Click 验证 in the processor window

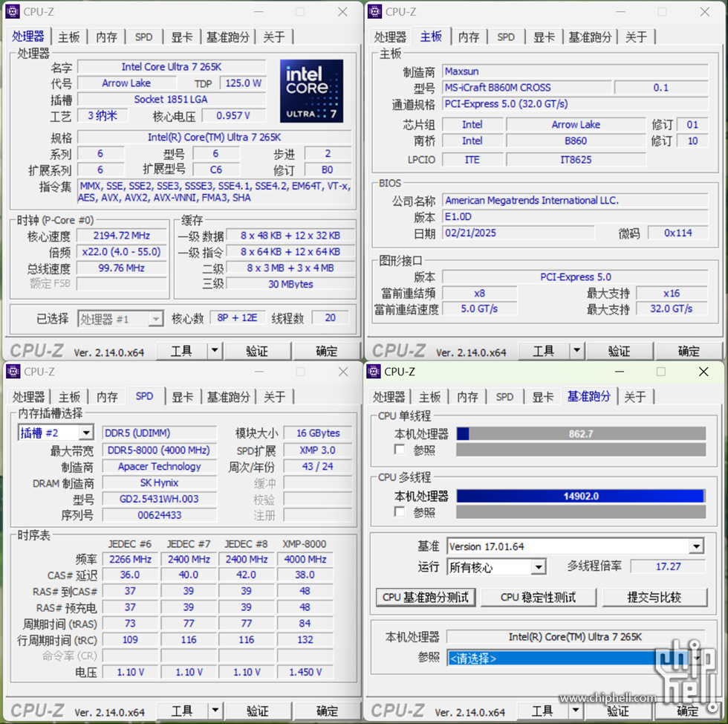point(257,351)
